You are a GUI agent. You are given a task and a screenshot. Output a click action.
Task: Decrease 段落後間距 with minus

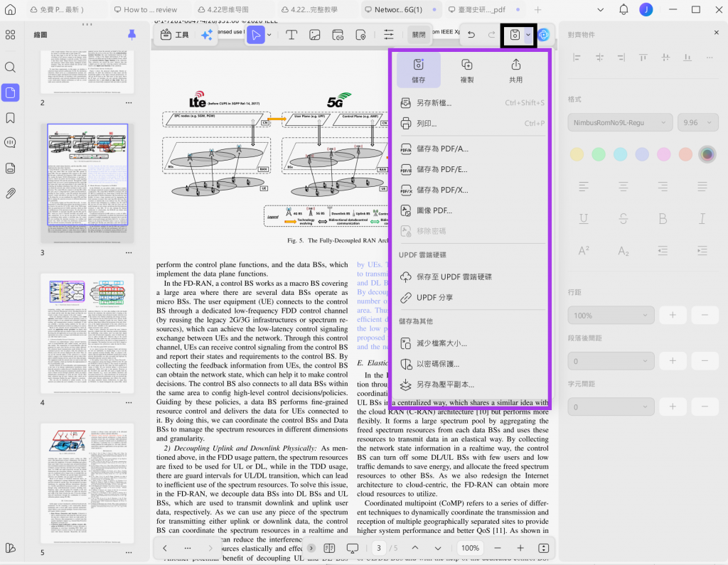coord(705,361)
